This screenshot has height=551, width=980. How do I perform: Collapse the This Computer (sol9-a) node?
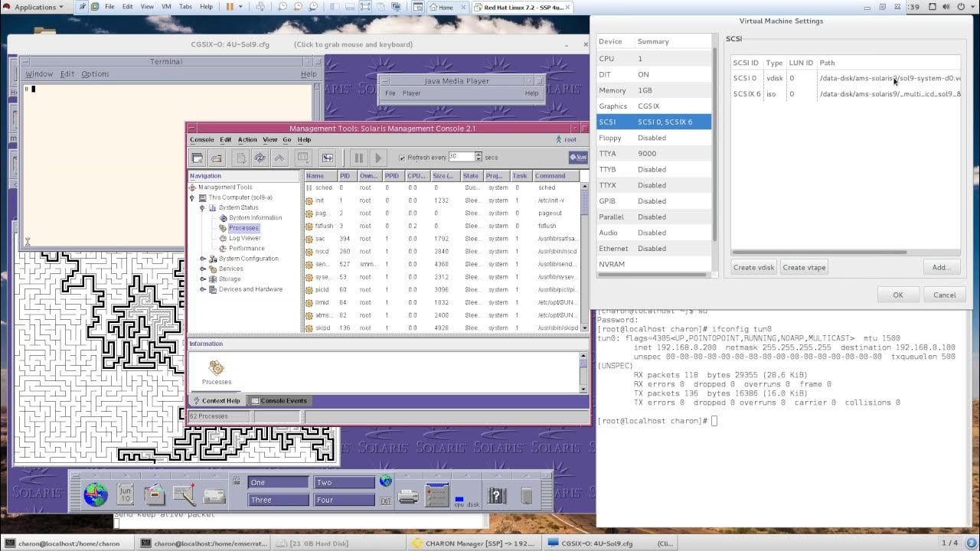192,197
